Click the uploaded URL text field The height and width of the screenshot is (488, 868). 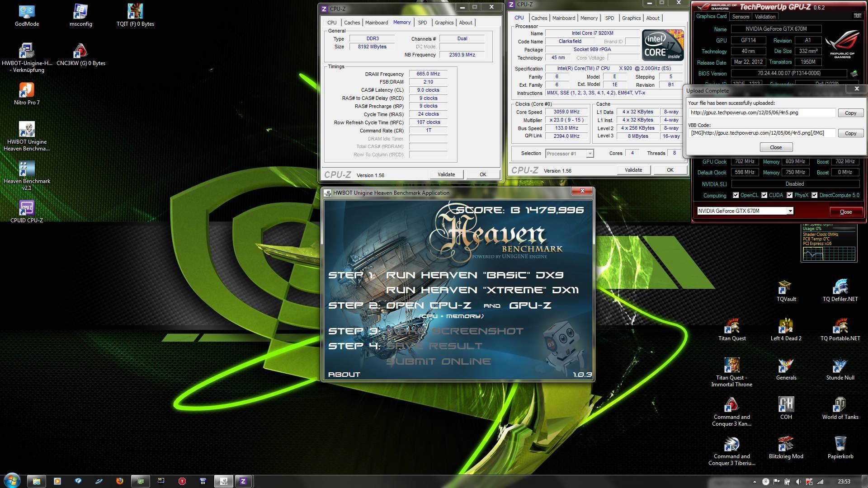(762, 113)
